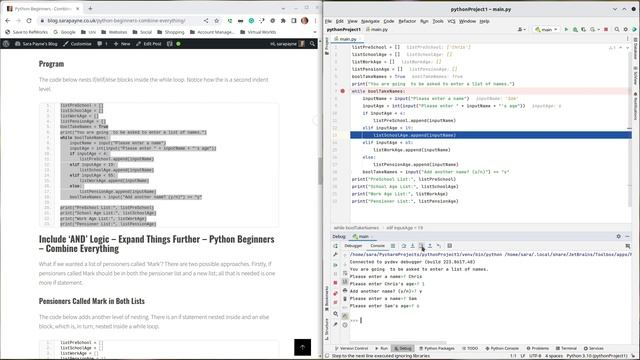Open the Navigate menu
640x360 pixels.
click(x=370, y=21)
